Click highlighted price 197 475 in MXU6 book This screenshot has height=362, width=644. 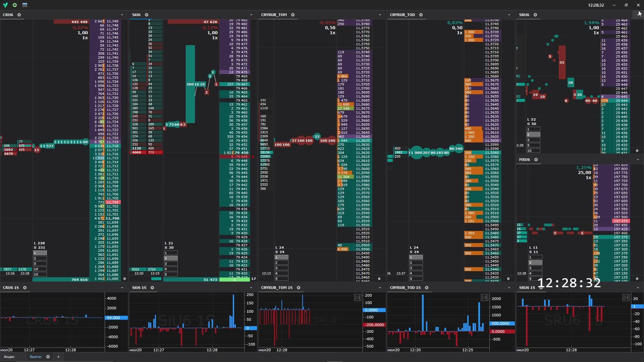click(x=621, y=221)
